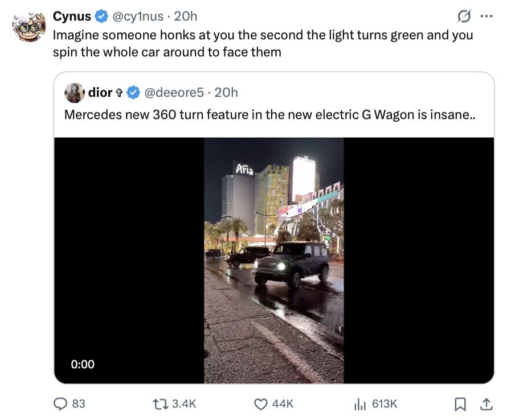Open Cynus's profile avatar picture
Screen dimensions: 507x420
[x=28, y=25]
